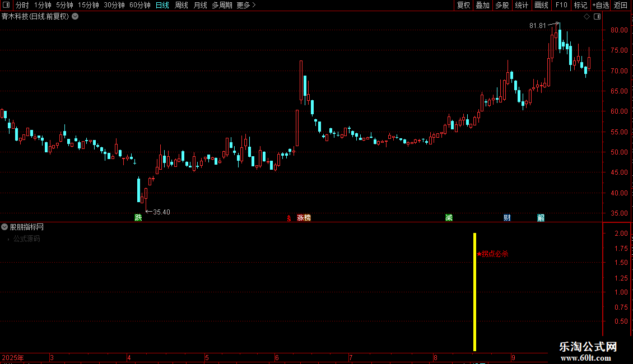
Task: Click the 公式源码 label
Action: click(x=27, y=239)
